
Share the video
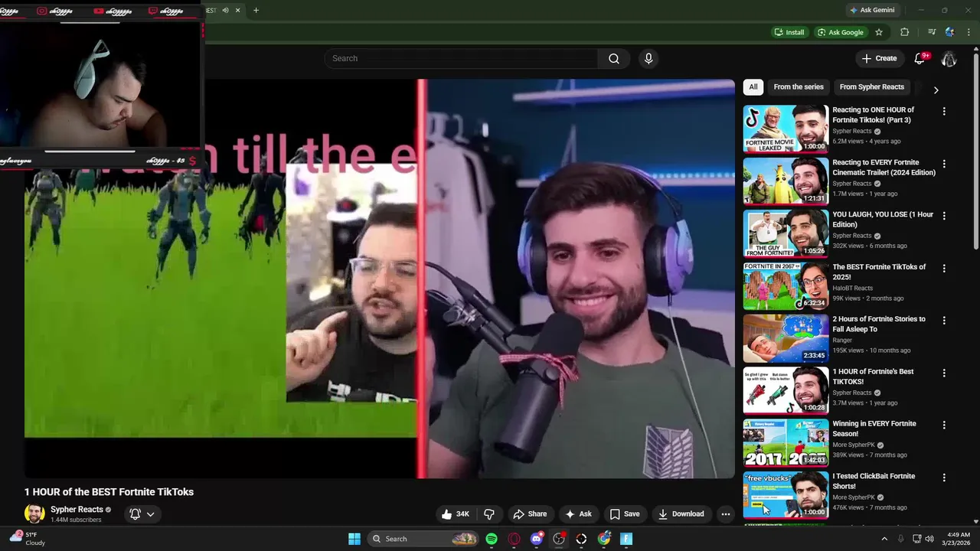(530, 514)
